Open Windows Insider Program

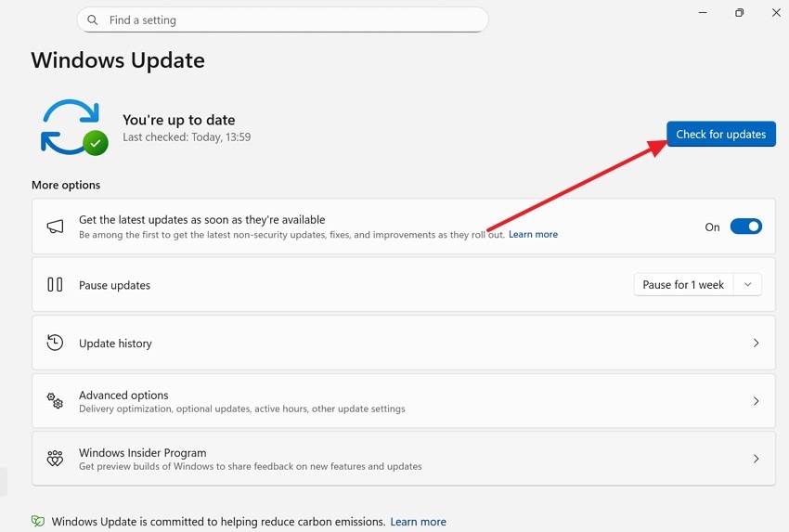pyautogui.click(x=404, y=459)
